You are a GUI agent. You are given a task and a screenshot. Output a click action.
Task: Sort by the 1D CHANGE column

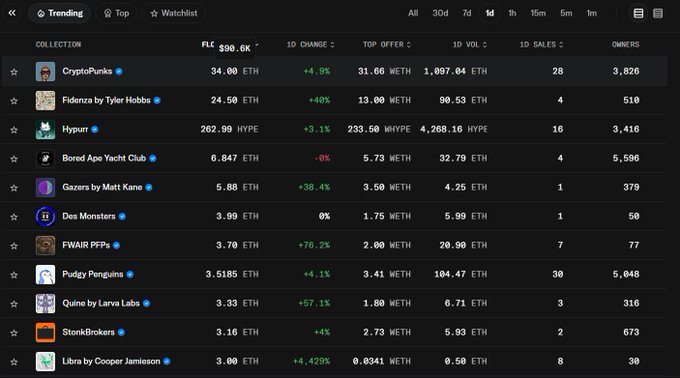pos(311,45)
